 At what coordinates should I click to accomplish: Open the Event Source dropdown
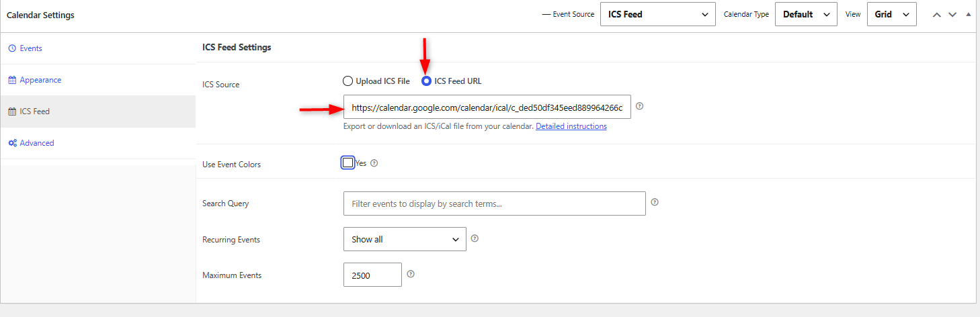point(657,14)
